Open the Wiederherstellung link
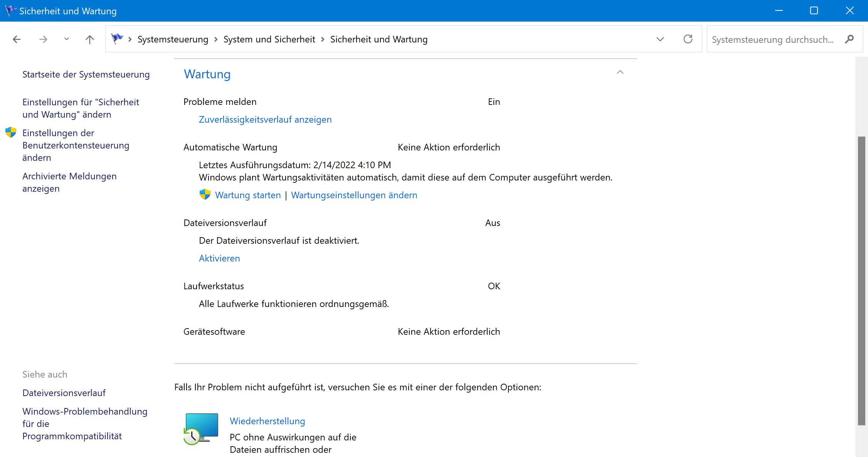 click(267, 421)
